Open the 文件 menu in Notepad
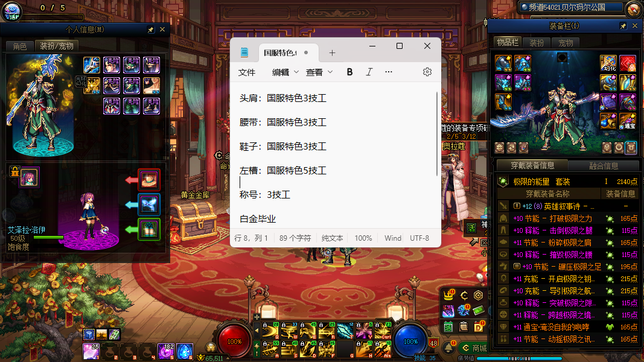 tap(247, 72)
